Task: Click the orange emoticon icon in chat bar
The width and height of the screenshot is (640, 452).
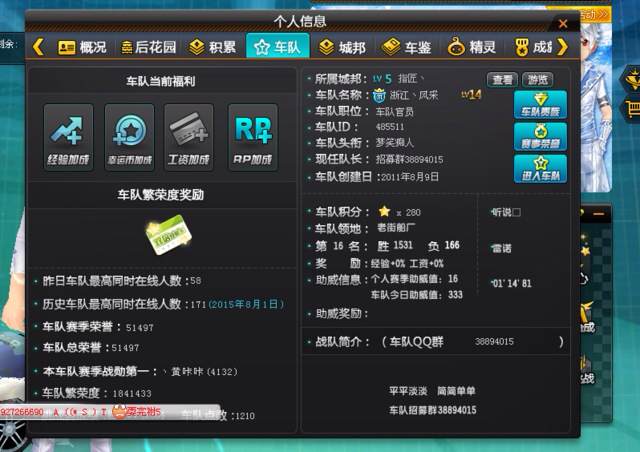Action: pos(119,412)
